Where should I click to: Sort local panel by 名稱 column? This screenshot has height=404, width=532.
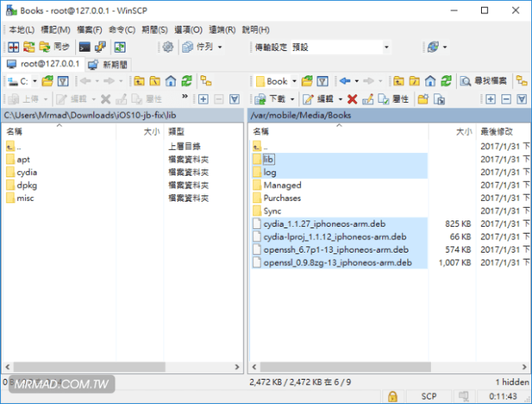[x=58, y=132]
